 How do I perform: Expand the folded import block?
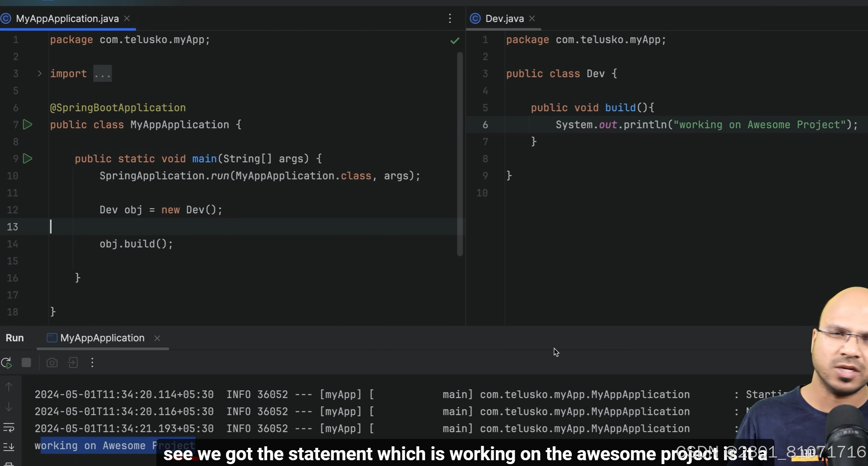pos(39,73)
